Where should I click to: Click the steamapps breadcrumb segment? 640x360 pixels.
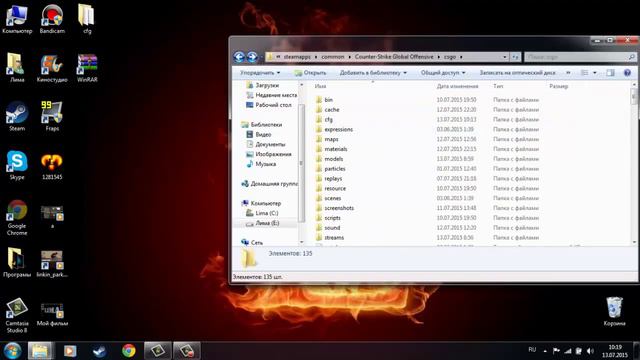[297, 57]
